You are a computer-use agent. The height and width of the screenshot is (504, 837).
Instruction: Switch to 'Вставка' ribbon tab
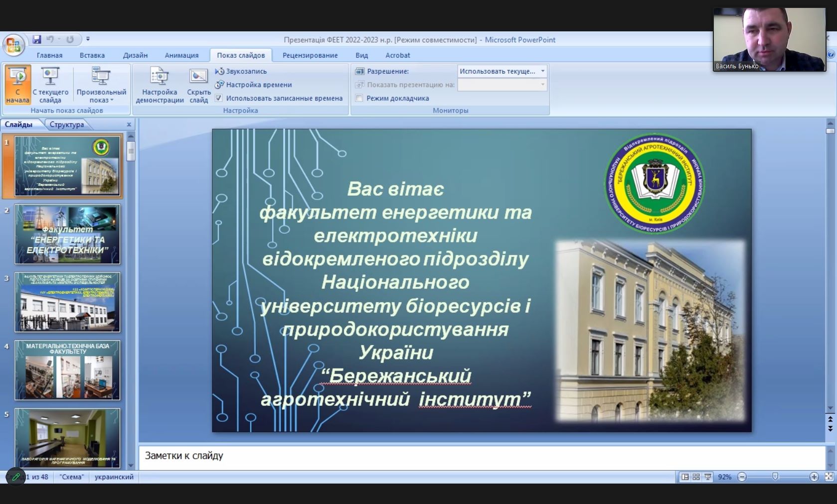tap(92, 55)
